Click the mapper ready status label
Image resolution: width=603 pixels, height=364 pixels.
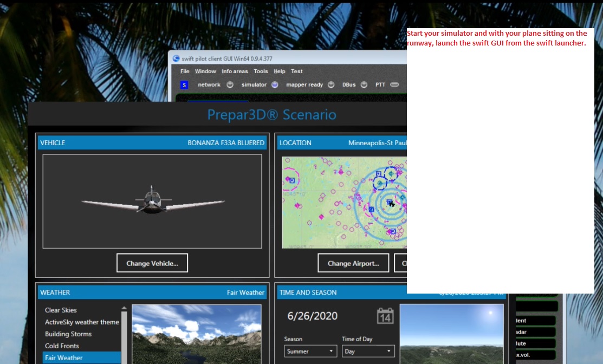tap(304, 84)
